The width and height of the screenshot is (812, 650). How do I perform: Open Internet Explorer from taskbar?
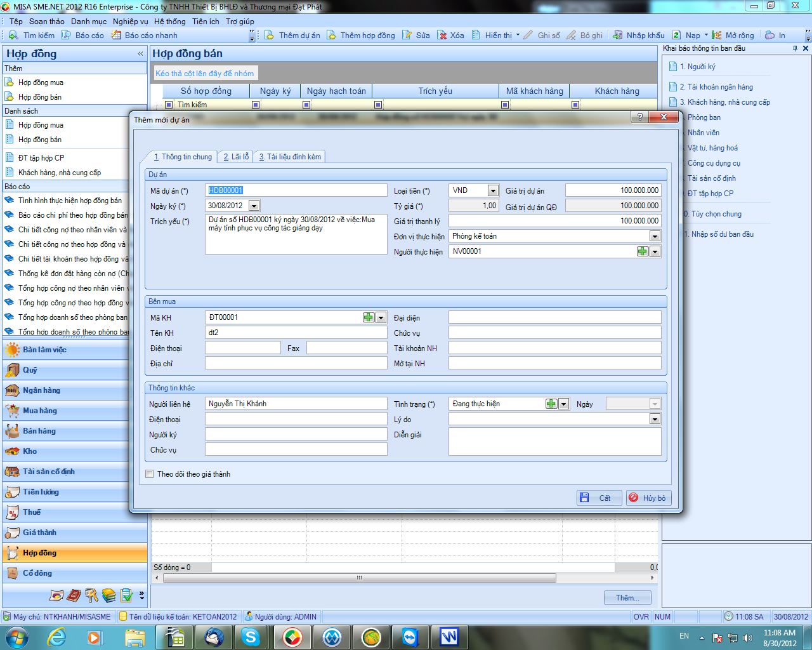[57, 637]
